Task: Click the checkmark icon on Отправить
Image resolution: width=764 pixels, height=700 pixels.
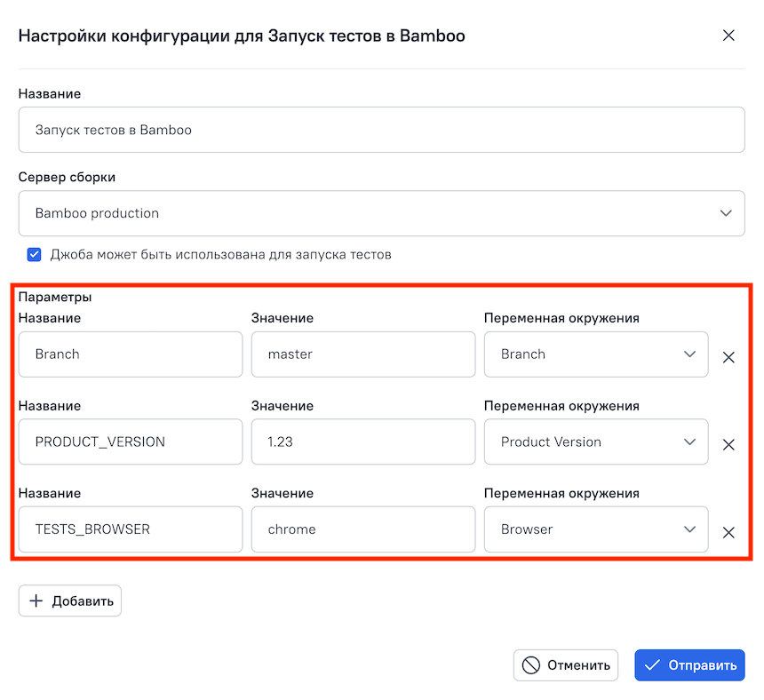Action: coord(652,665)
